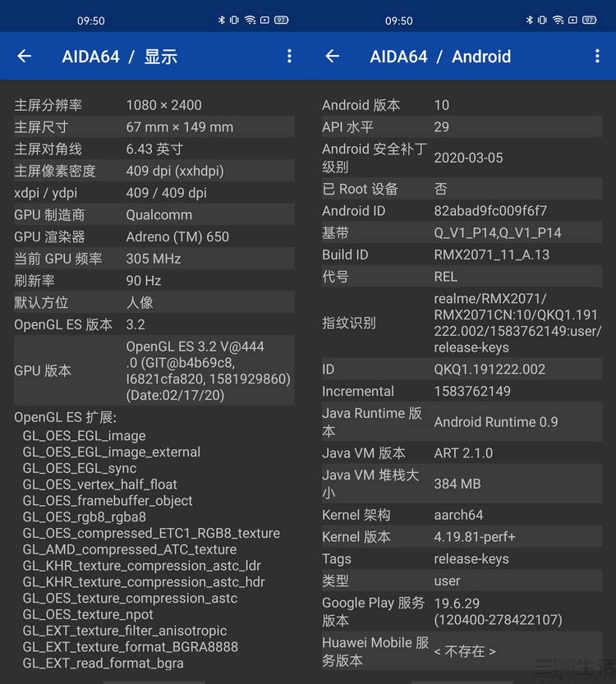Select the Google Play 服务版本 row
616x684 pixels.
tap(462, 611)
